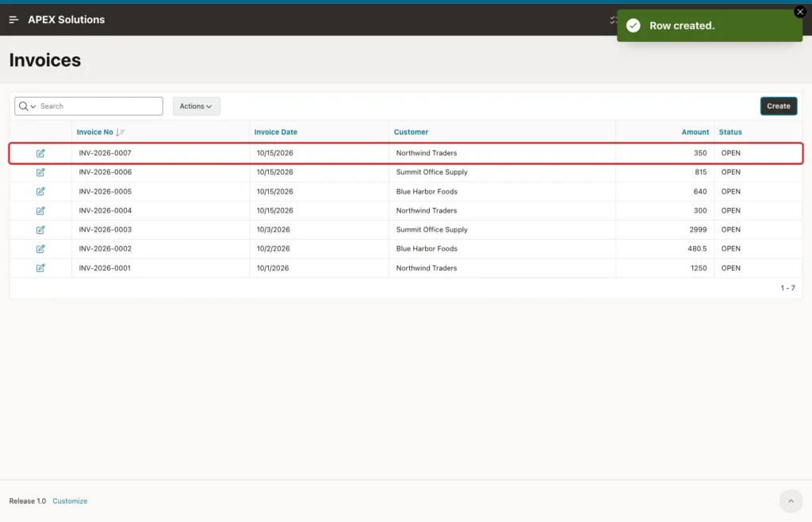Image resolution: width=812 pixels, height=522 pixels.
Task: Open the Amount column header
Action: (x=695, y=132)
